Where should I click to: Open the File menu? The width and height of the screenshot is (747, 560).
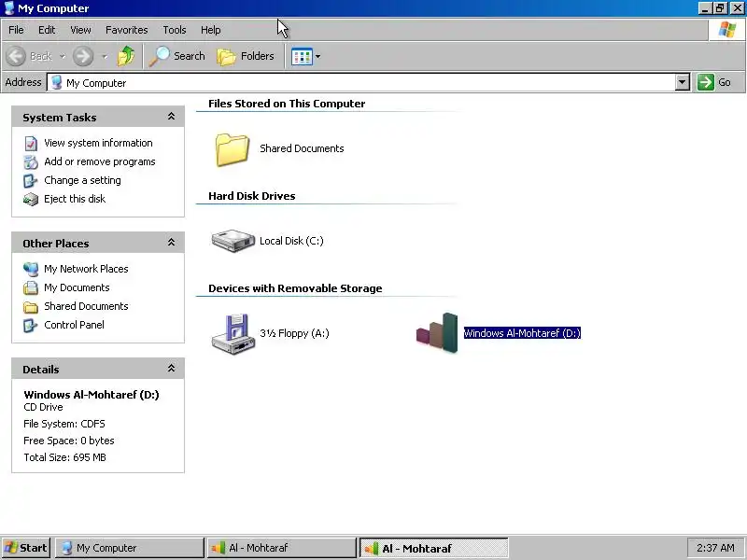16,30
